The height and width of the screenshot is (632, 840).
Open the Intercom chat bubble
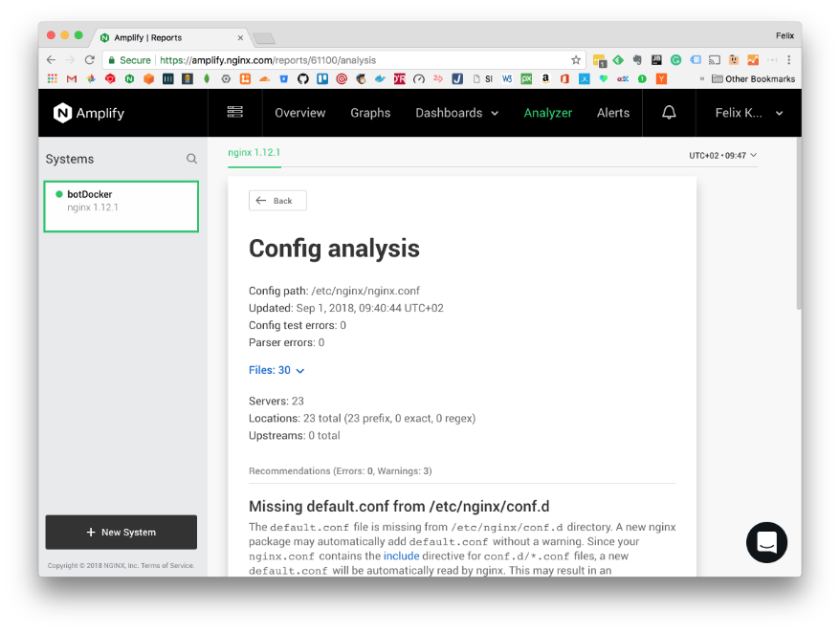pos(766,542)
